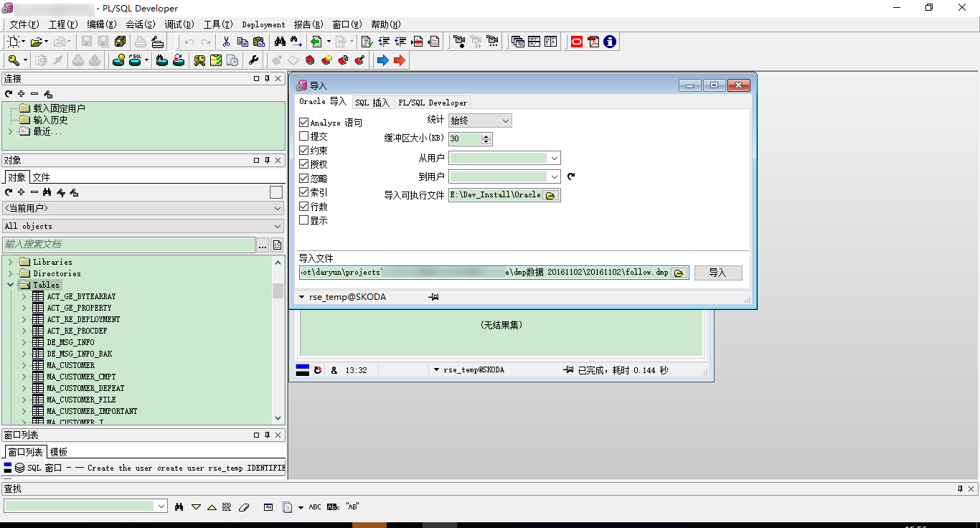
Task: Open the 帮助(H) menu
Action: 386,24
